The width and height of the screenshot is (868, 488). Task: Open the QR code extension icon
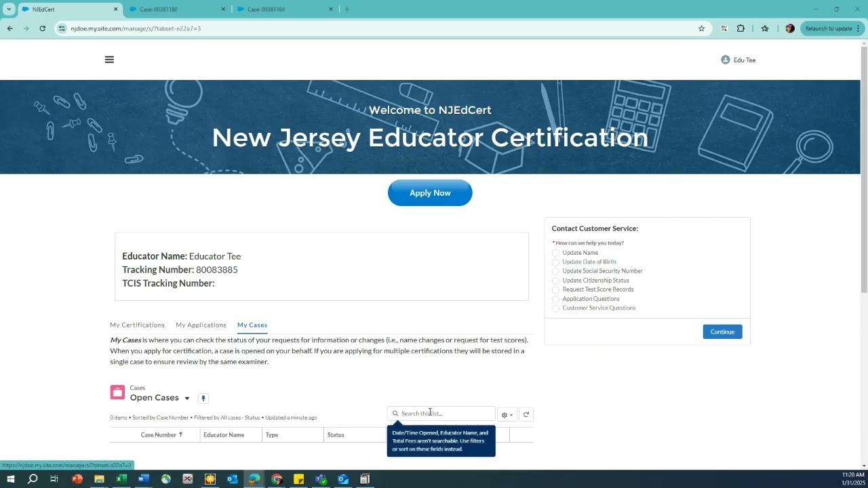coord(724,28)
